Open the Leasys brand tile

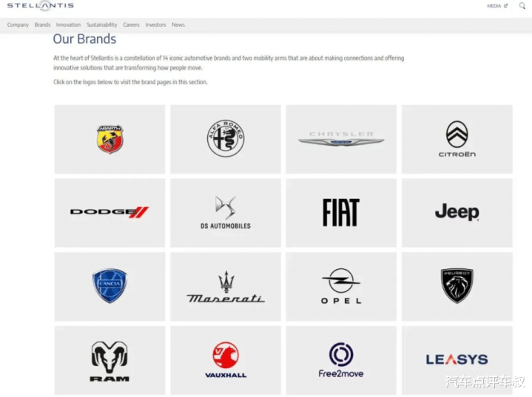[x=457, y=360]
